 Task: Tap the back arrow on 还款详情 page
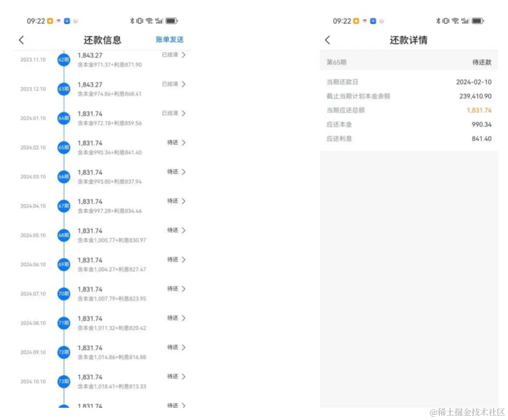pyautogui.click(x=327, y=40)
